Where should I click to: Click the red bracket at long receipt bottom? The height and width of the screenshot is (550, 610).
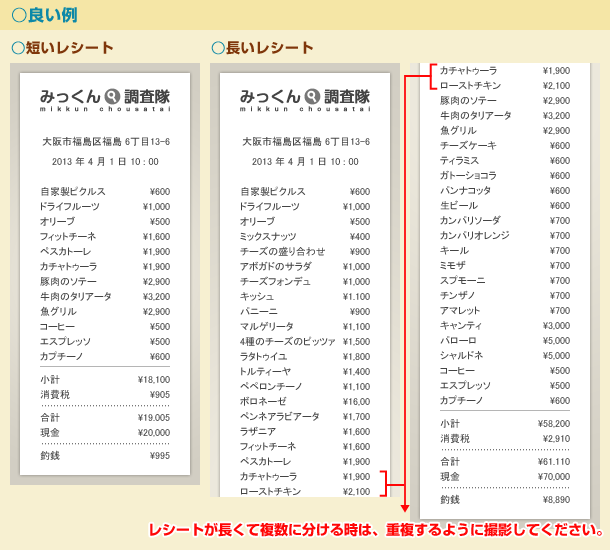[383, 484]
